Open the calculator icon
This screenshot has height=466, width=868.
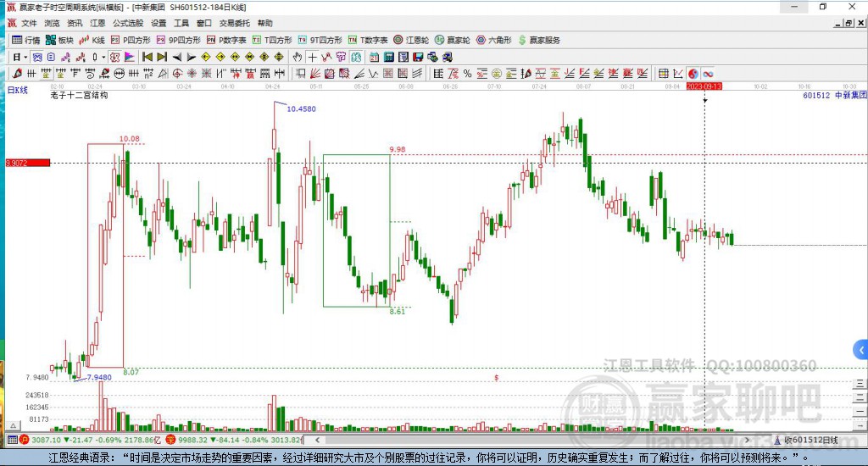coord(389,57)
